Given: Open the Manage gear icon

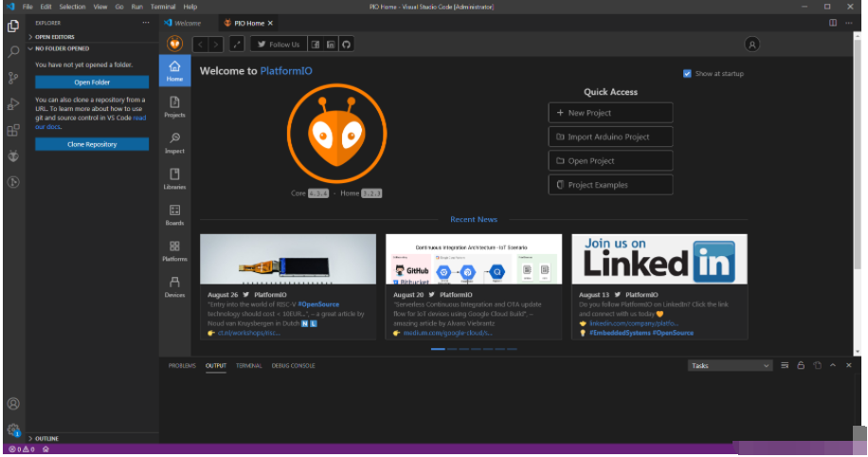Looking at the screenshot, I should [13, 430].
